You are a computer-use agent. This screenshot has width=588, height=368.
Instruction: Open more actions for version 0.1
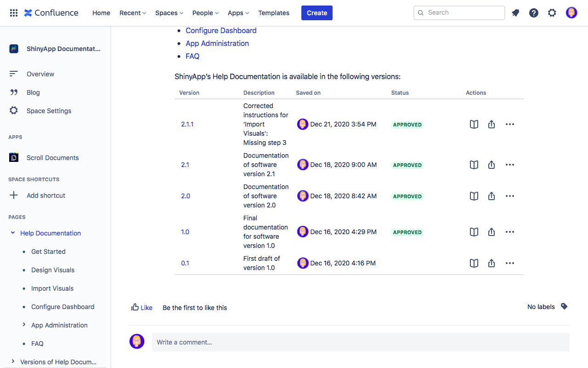(509, 263)
